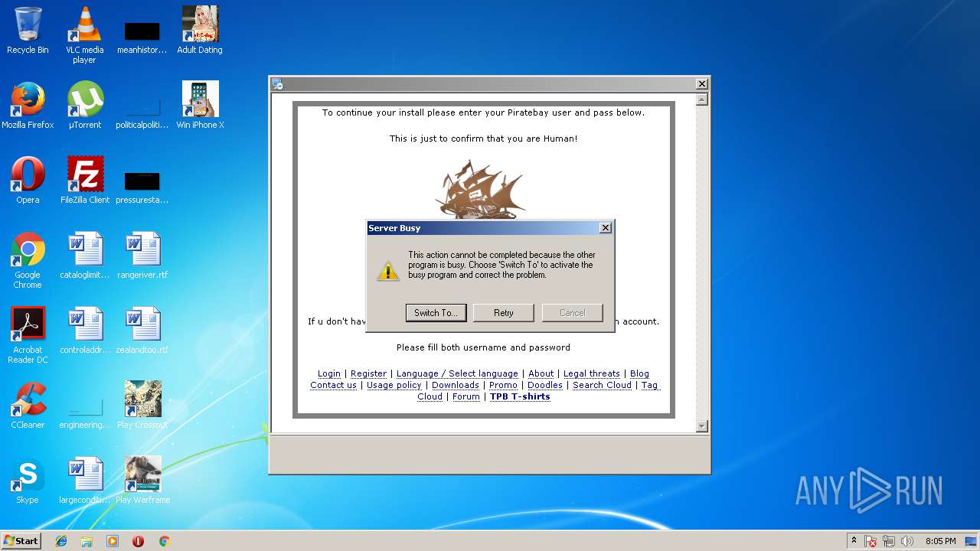980x551 pixels.
Task: Show hidden tray icons arrow
Action: point(854,541)
